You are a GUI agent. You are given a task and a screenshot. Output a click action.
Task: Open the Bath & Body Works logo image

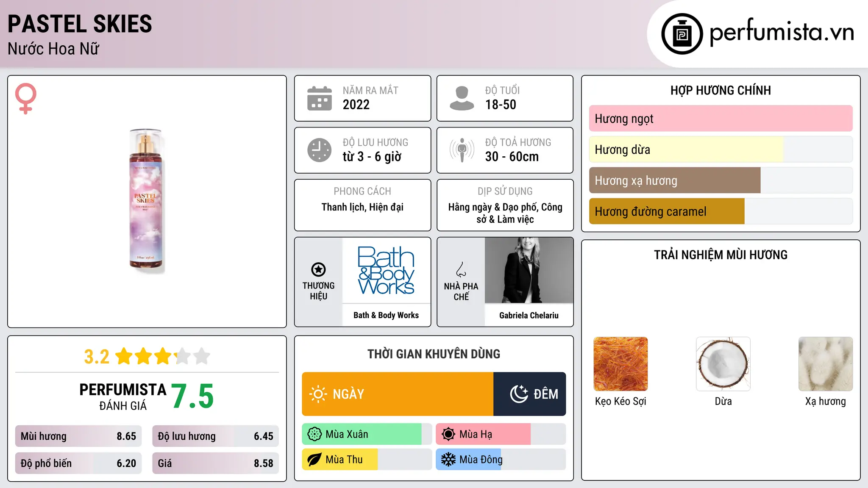(x=386, y=270)
